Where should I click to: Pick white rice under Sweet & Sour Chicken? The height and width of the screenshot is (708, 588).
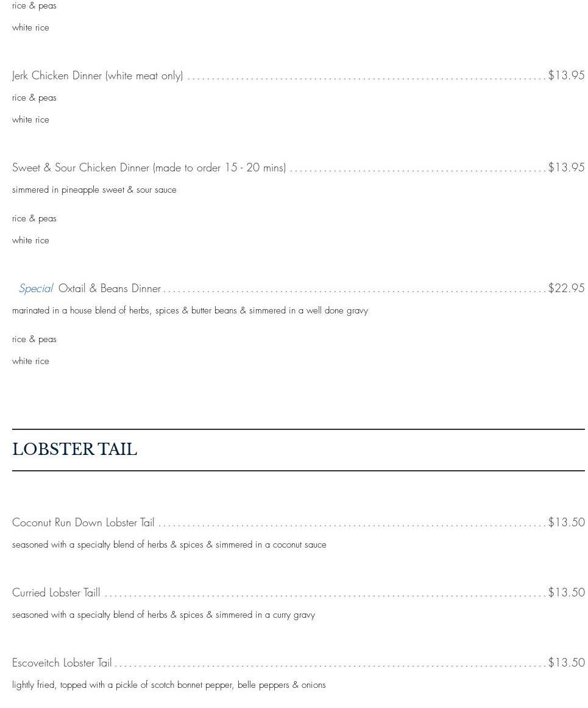(30, 240)
